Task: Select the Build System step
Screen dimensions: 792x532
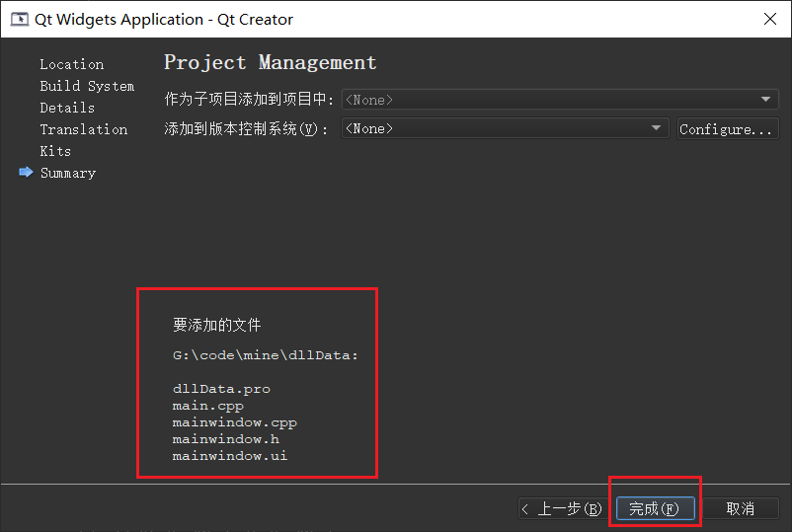Action: tap(87, 86)
